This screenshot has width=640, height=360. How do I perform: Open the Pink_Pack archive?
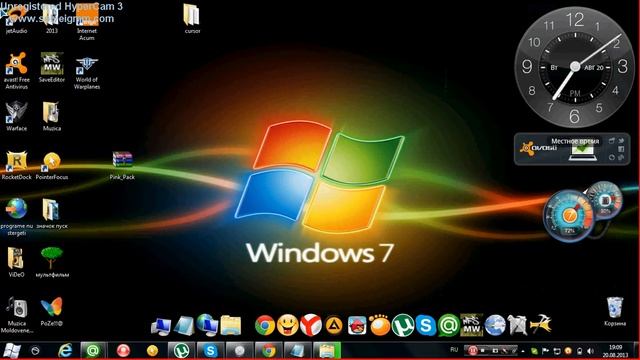coord(122,165)
